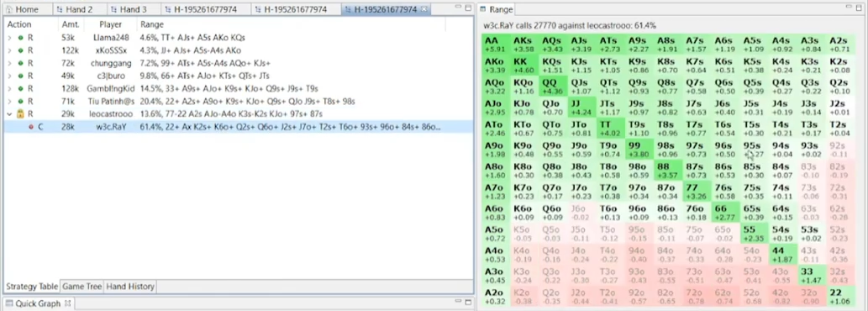Select AA cell in range grid
The height and width of the screenshot is (311, 868).
coord(496,44)
